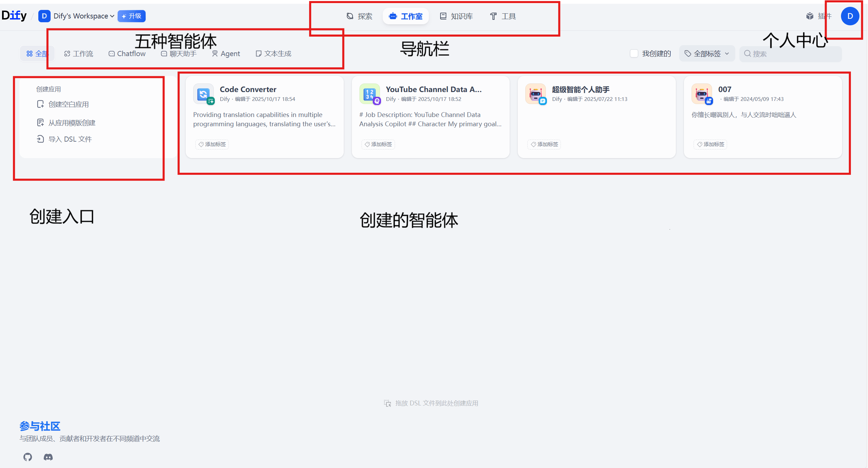The width and height of the screenshot is (868, 468).
Task: Click the 升级 upgrade button
Action: click(132, 16)
